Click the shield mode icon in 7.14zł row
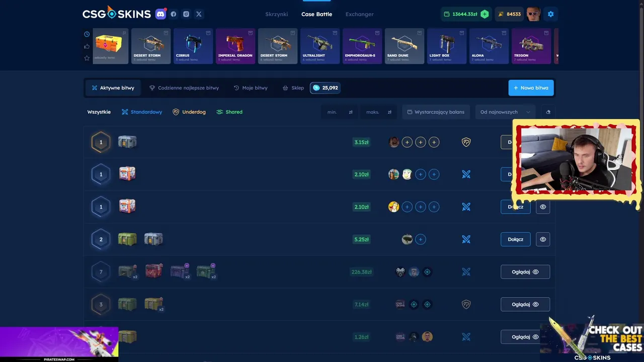This screenshot has width=644, height=362. coord(466,304)
